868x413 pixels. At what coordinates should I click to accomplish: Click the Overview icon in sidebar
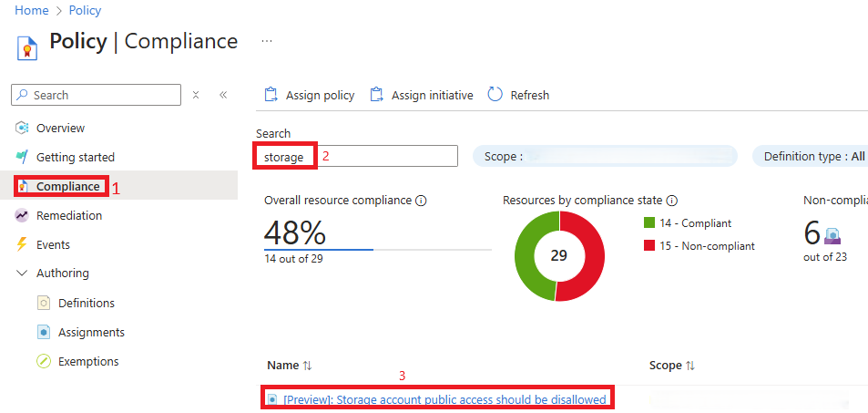pyautogui.click(x=22, y=128)
